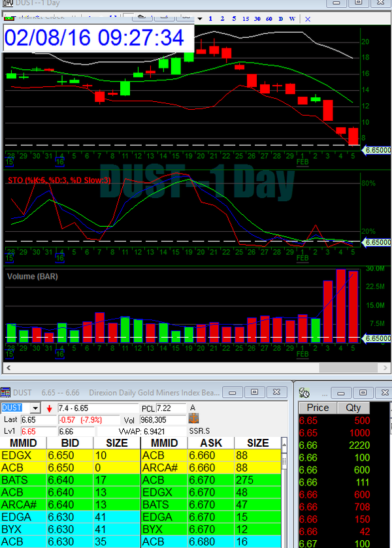Select the 60-minute chart interval
The width and height of the screenshot is (392, 548).
pos(269,19)
